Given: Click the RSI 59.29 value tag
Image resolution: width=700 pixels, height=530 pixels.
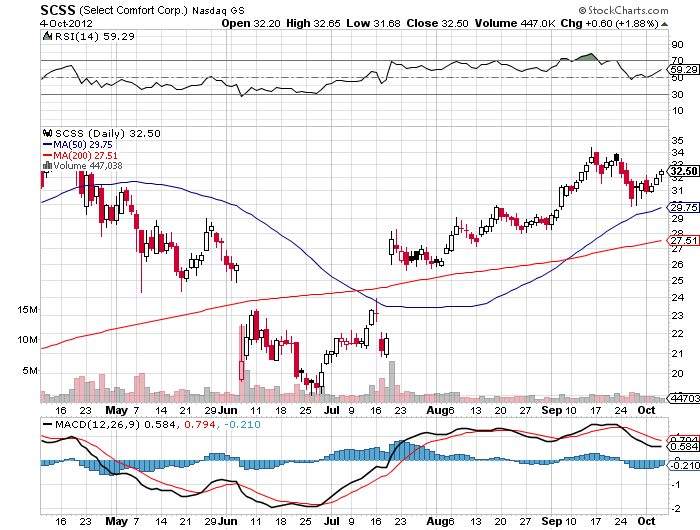Looking at the screenshot, I should point(683,70).
